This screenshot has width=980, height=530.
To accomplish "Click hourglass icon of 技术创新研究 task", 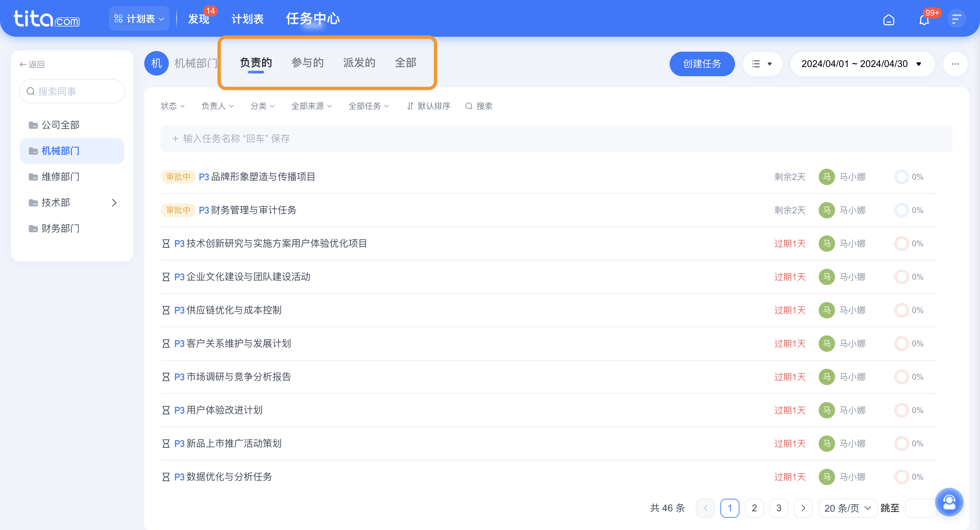I will click(x=166, y=243).
